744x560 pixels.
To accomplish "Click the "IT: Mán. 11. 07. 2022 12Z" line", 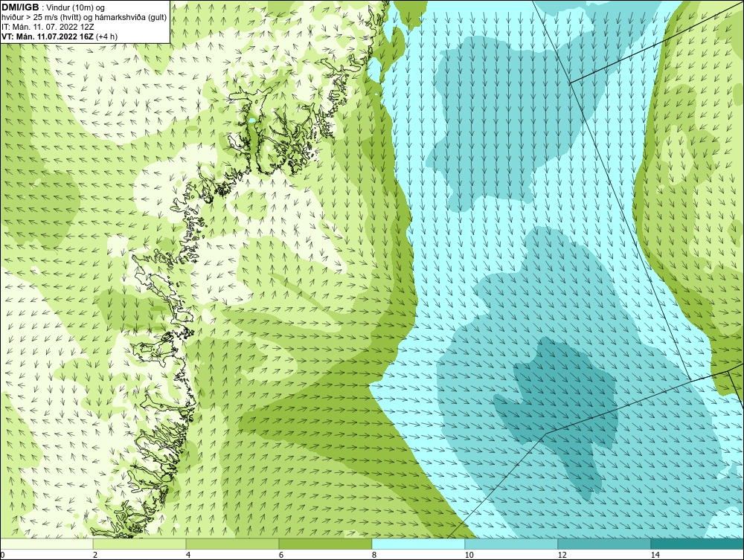I will click(x=48, y=27).
